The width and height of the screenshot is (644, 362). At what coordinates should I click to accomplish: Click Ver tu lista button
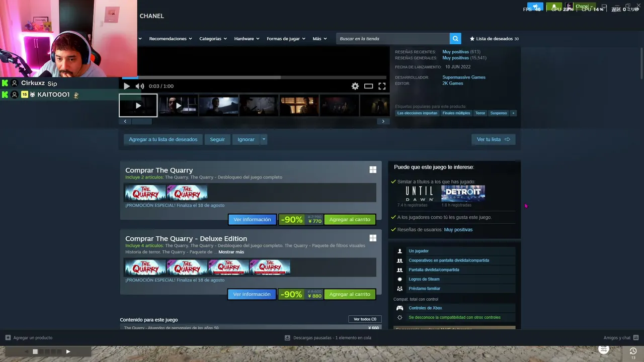click(x=493, y=139)
